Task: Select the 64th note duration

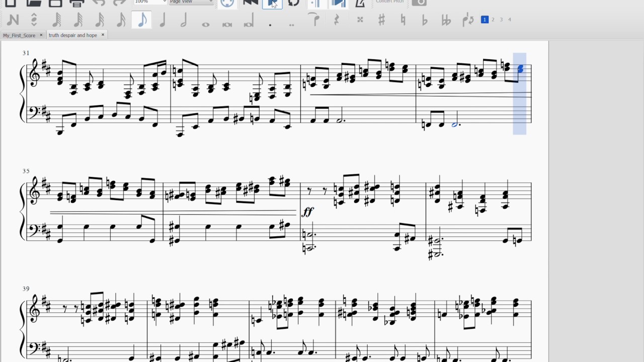Action: [78, 20]
